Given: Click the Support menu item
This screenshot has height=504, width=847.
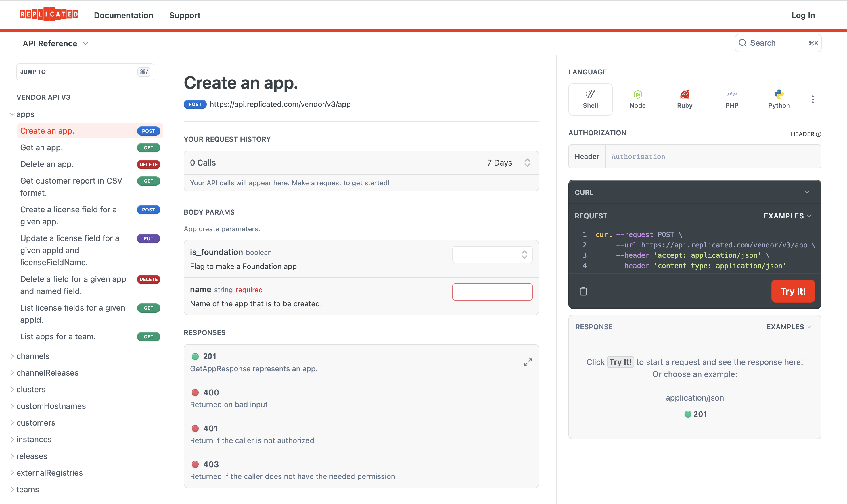Looking at the screenshot, I should click(x=184, y=16).
